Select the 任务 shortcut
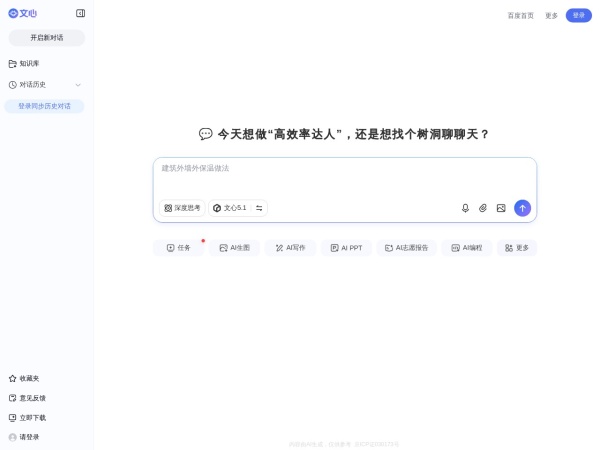Viewport: 600px width, 450px height. (x=178, y=248)
